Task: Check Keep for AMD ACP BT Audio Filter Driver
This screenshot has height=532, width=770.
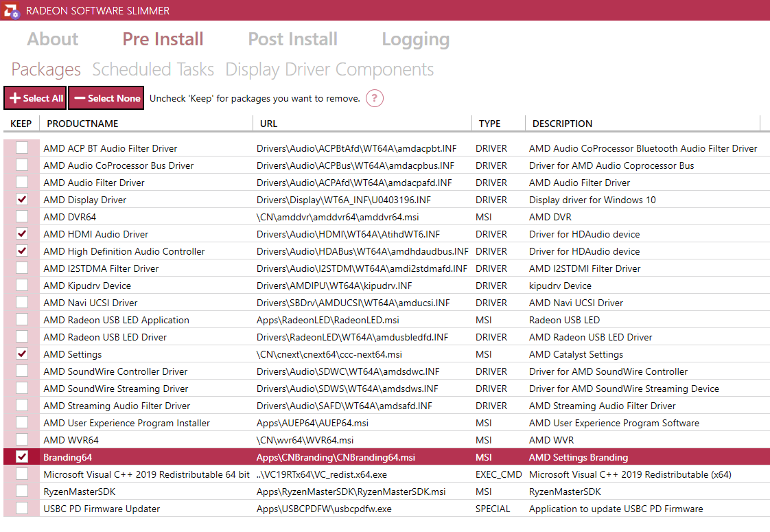Action: click(21, 148)
